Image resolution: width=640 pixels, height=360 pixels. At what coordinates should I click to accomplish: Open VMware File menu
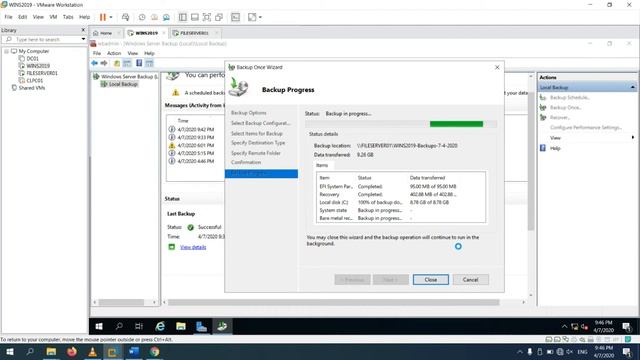[x=8, y=17]
